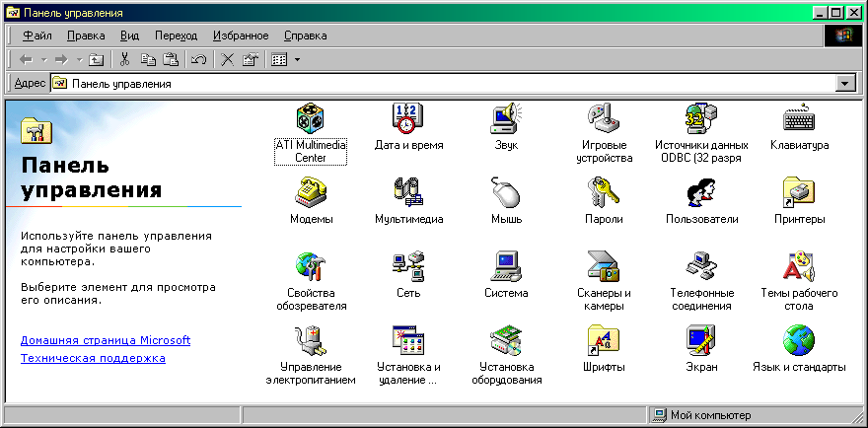This screenshot has height=428, width=868.
Task: Open the Шрифты fonts folder icon
Action: [604, 340]
